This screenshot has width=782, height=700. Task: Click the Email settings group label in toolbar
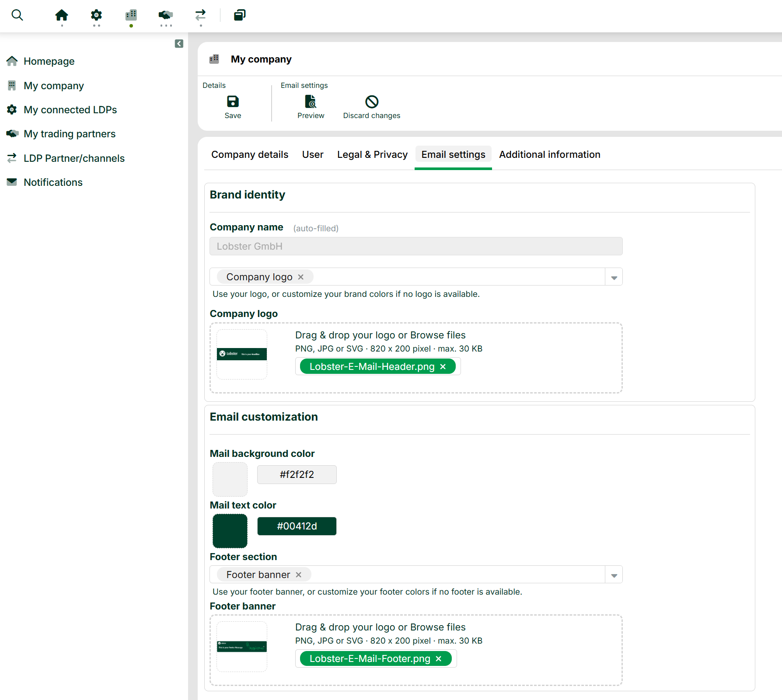pyautogui.click(x=304, y=85)
